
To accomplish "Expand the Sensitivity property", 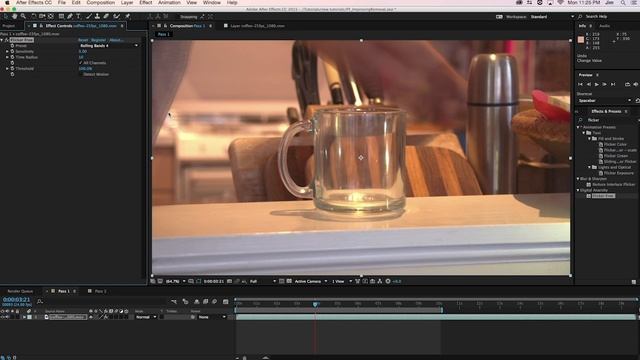I will pos(7,51).
